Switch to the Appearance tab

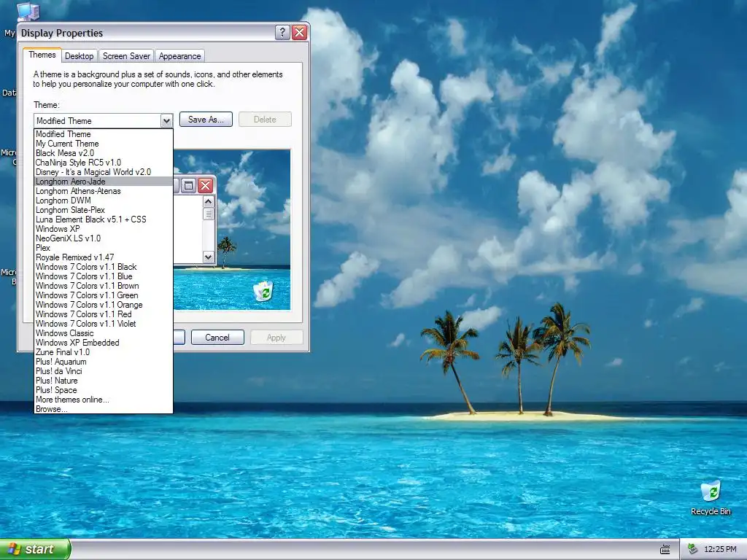coord(179,56)
